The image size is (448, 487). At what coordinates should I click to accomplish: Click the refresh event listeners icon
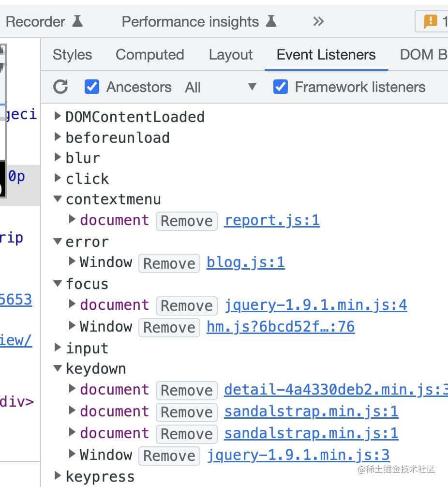click(x=60, y=87)
